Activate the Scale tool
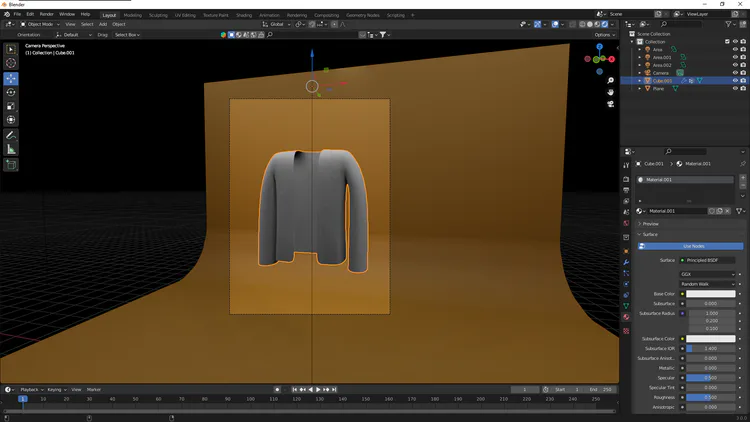 click(x=11, y=106)
